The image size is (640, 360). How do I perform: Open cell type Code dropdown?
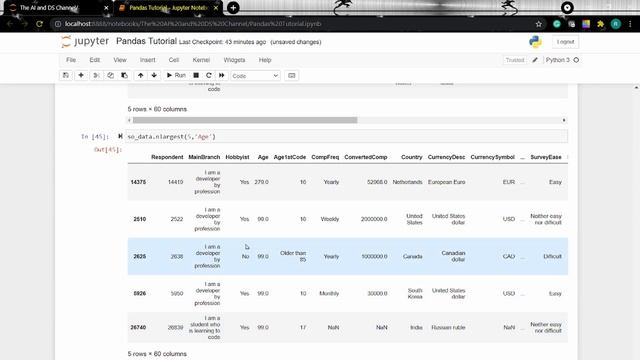pos(255,76)
